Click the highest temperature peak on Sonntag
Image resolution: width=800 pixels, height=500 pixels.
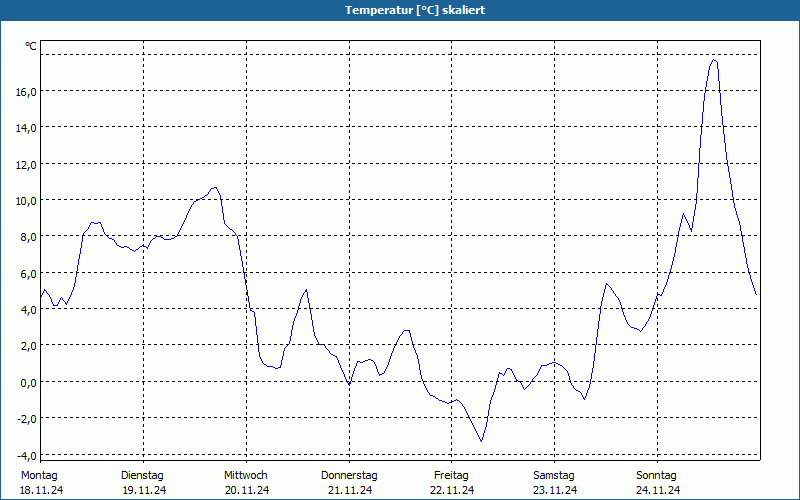[x=714, y=60]
